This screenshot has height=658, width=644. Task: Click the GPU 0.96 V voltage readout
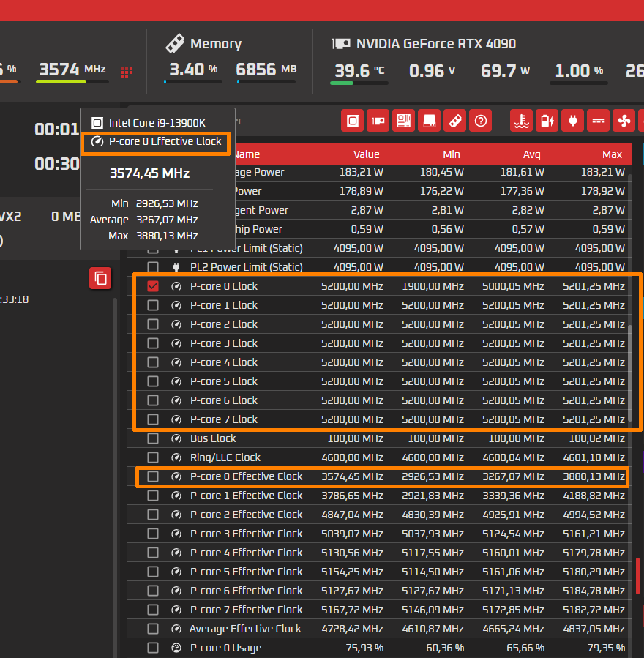pyautogui.click(x=432, y=70)
